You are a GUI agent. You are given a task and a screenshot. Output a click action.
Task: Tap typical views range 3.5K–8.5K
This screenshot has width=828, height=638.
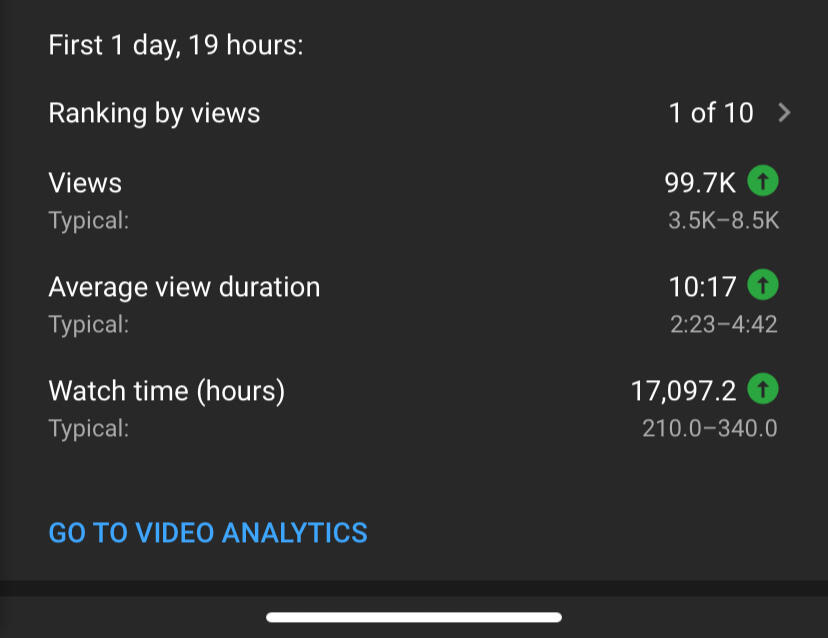[x=723, y=220]
